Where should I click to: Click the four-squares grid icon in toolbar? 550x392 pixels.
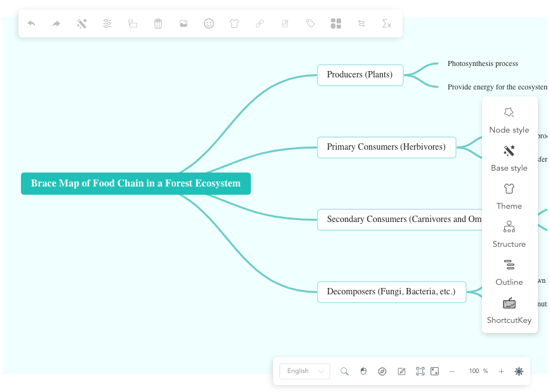click(x=336, y=23)
